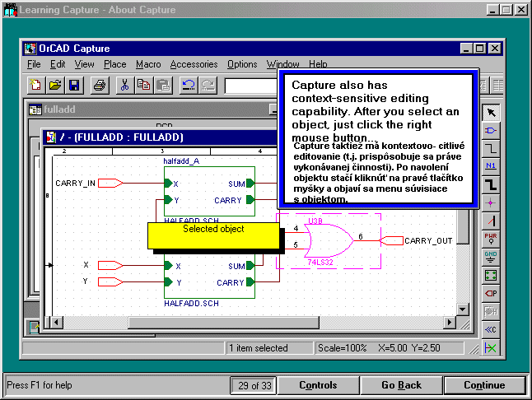Select the No Connect tool
This screenshot has height=400, width=532.
click(x=492, y=347)
